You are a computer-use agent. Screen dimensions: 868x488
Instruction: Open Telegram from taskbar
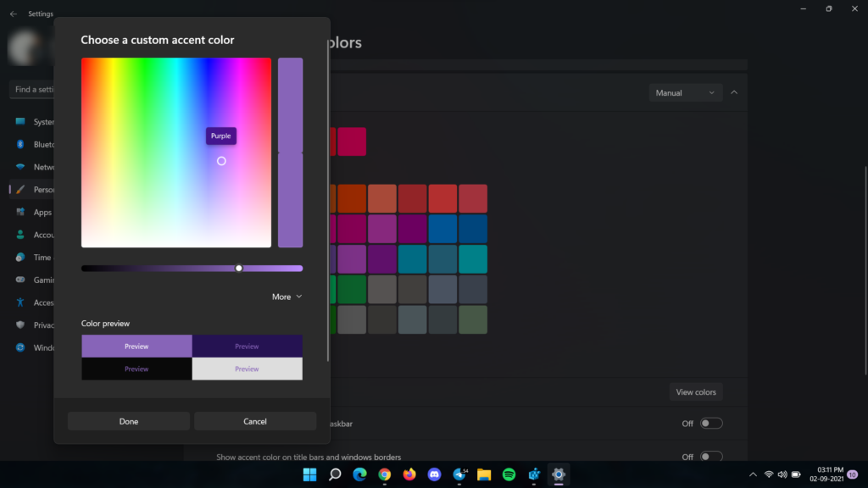(459, 474)
